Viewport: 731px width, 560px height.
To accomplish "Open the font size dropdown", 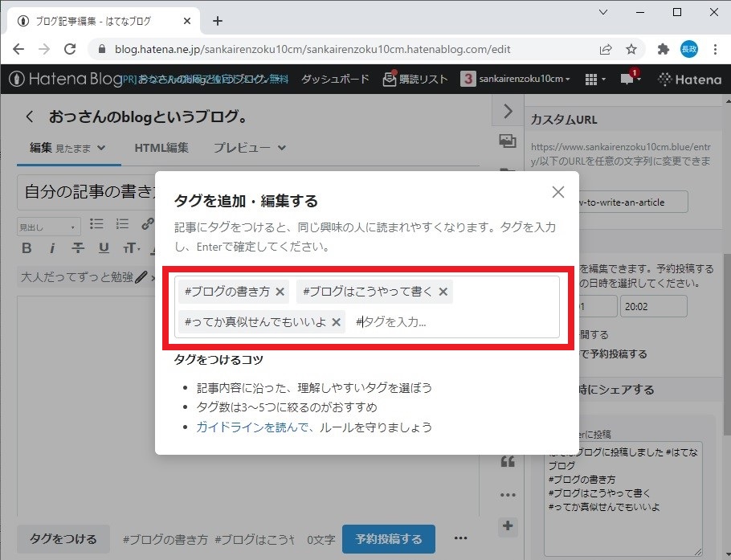I will coord(132,248).
